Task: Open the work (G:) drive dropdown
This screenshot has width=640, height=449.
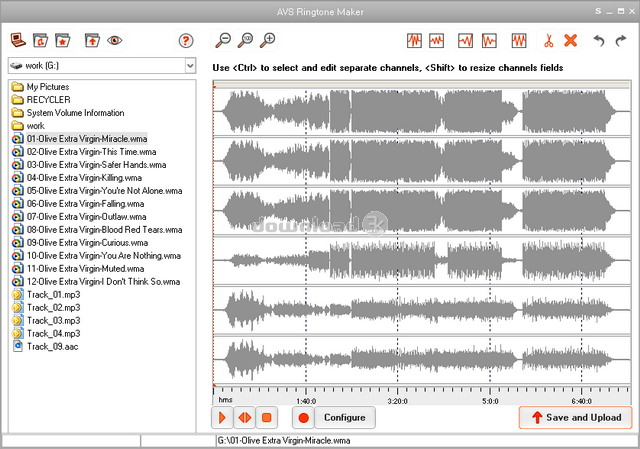Action: (x=190, y=65)
